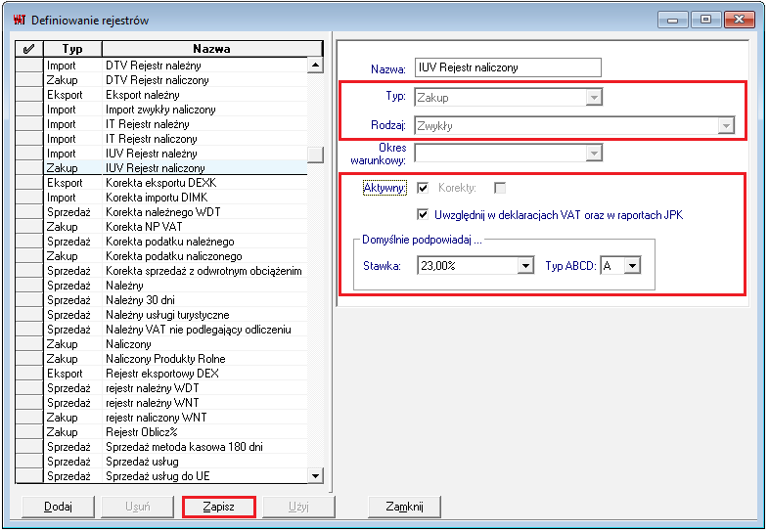This screenshot has width=769, height=532.
Task: Select row Należny usługi turystyczne
Action: (x=161, y=315)
